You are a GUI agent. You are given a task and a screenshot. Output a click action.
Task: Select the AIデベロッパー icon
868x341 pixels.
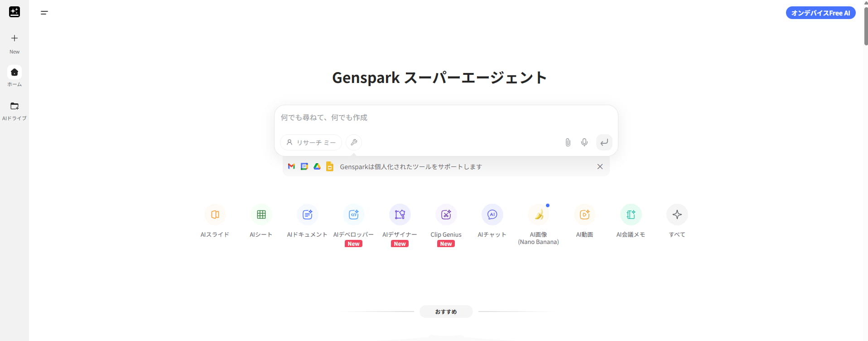point(353,214)
